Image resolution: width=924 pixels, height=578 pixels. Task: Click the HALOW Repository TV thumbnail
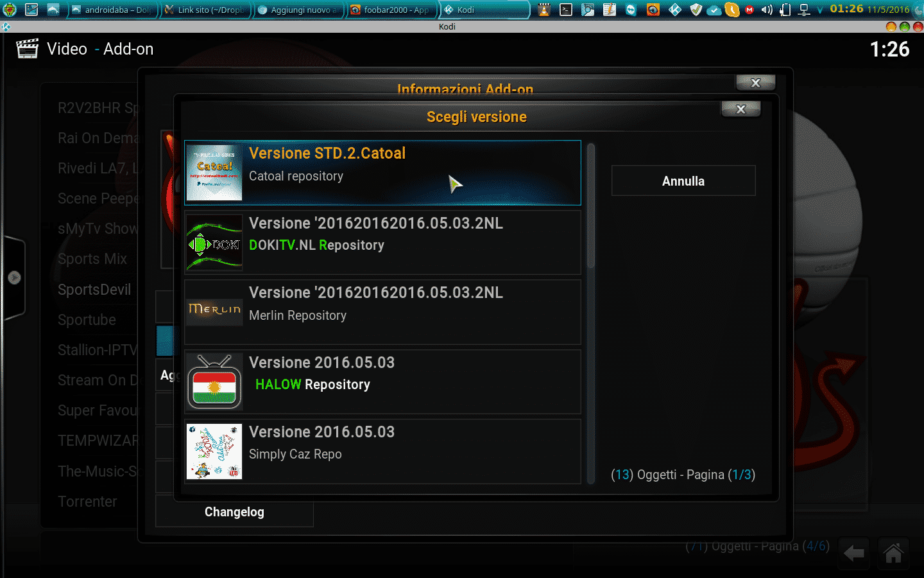pyautogui.click(x=214, y=381)
